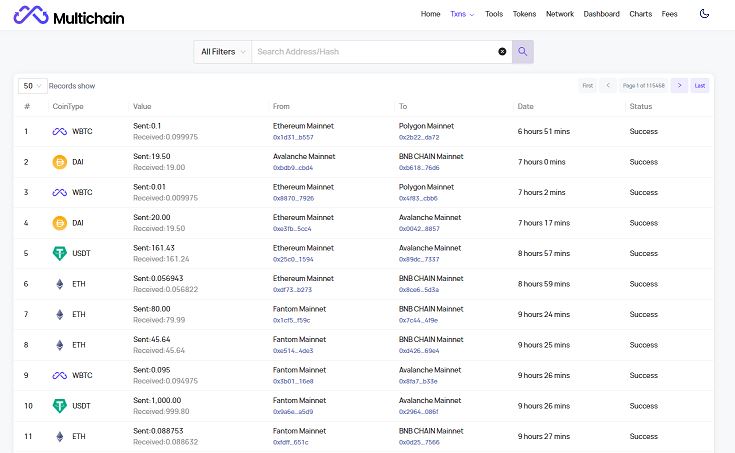Click 'Records show' label
Viewport: 735px width, 453px height.
(x=72, y=86)
